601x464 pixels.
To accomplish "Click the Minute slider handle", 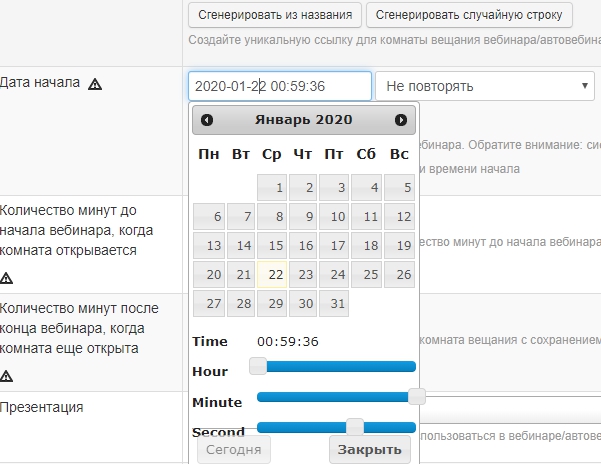I will 417,397.
